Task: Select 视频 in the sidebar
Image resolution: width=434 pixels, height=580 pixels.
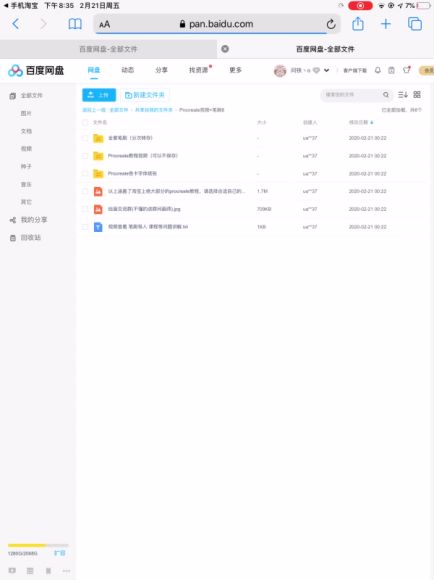Action: coord(26,149)
